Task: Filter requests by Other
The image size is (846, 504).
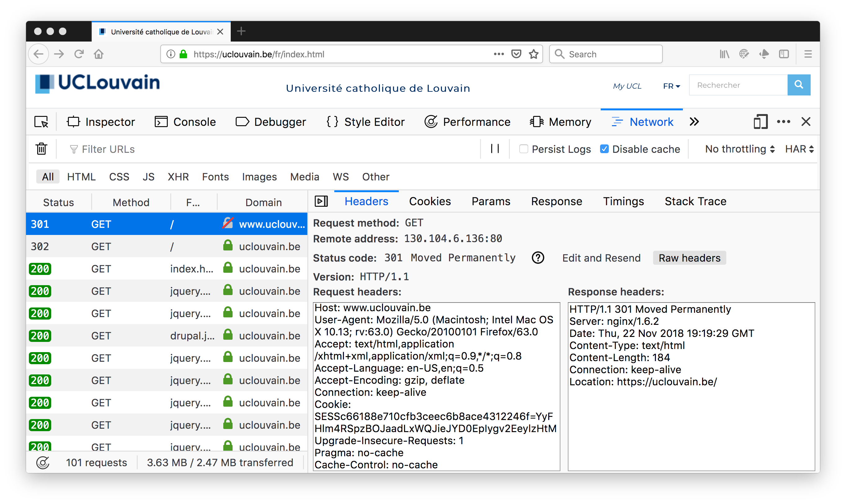Action: pyautogui.click(x=376, y=177)
